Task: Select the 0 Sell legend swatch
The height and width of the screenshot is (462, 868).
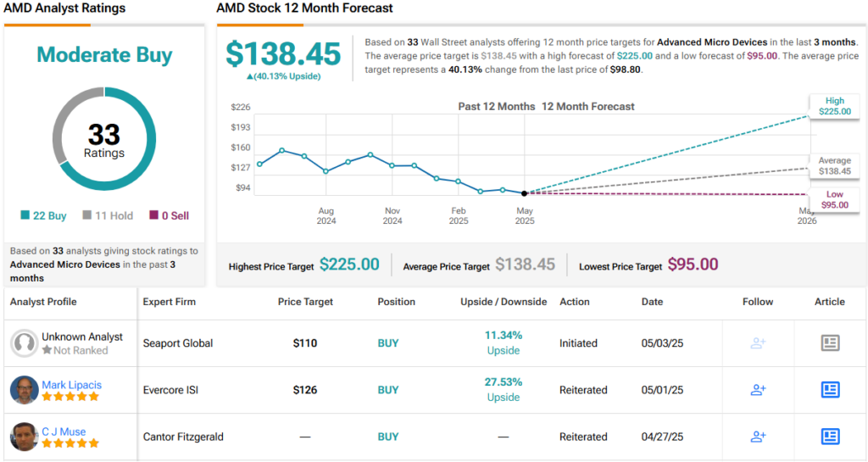Action: pyautogui.click(x=154, y=214)
